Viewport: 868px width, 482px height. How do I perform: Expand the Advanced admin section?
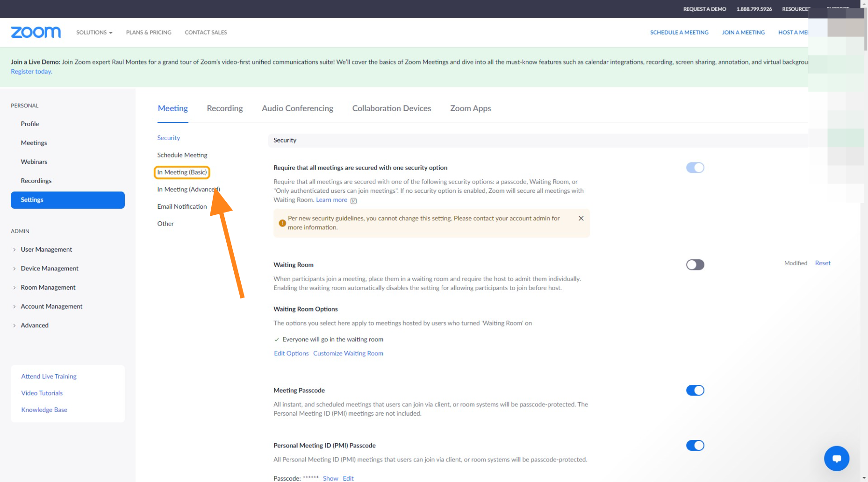pyautogui.click(x=34, y=326)
